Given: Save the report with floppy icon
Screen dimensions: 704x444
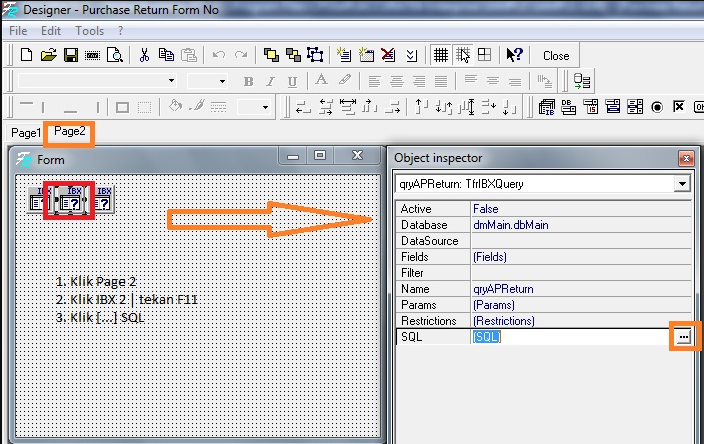Looking at the screenshot, I should [71, 55].
